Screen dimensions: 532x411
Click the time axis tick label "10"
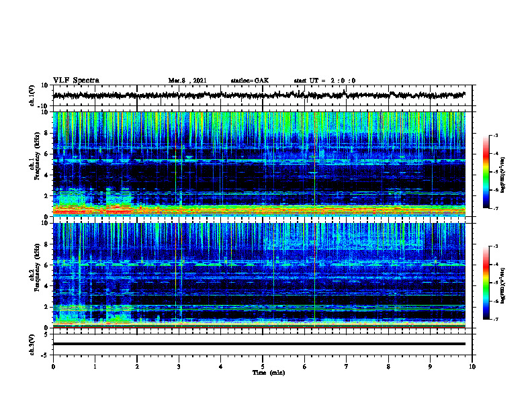point(472,367)
